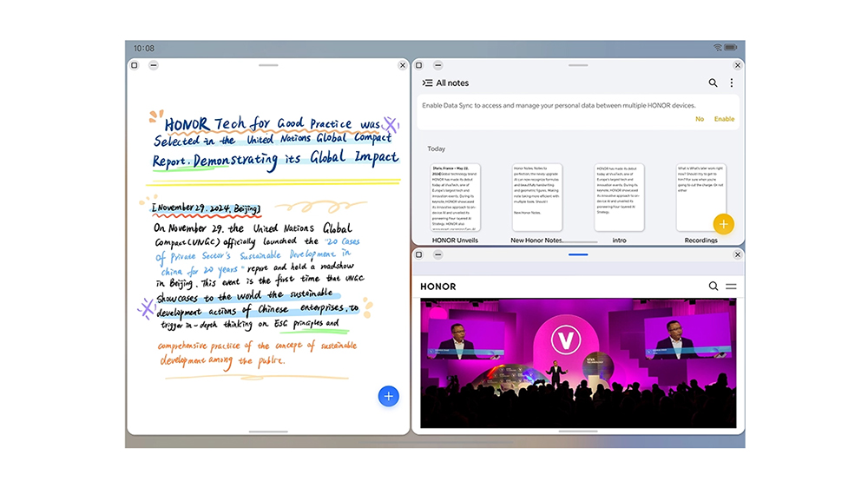Image resolution: width=868 pixels, height=488 pixels.
Task: Click the orange handwritten comprehensive practice text
Action: [258, 353]
